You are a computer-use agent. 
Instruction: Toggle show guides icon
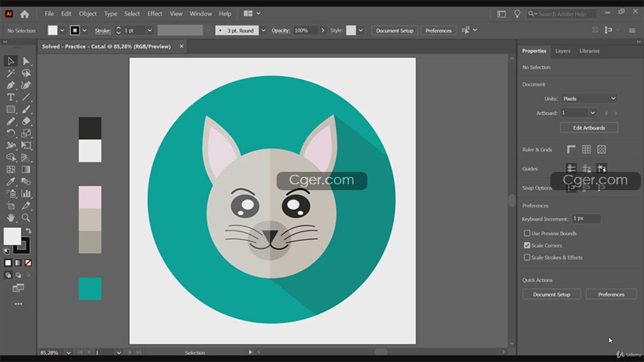[571, 168]
